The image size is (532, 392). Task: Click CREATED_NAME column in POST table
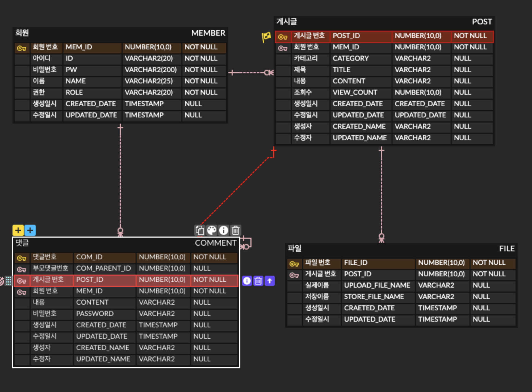359,127
